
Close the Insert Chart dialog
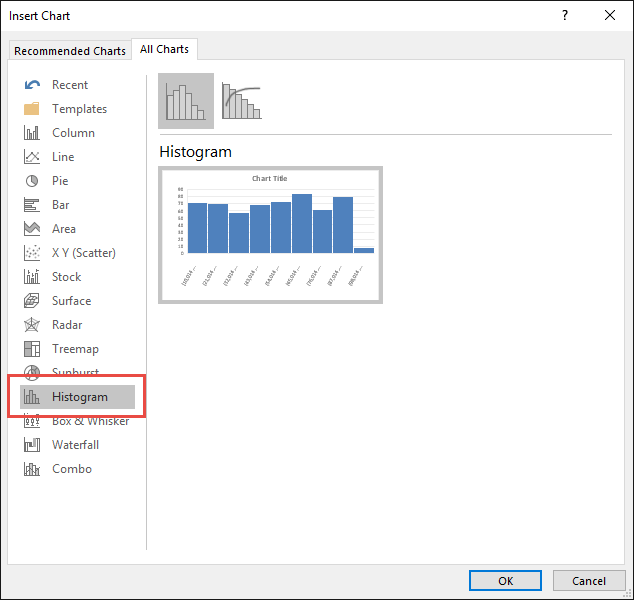(x=610, y=15)
